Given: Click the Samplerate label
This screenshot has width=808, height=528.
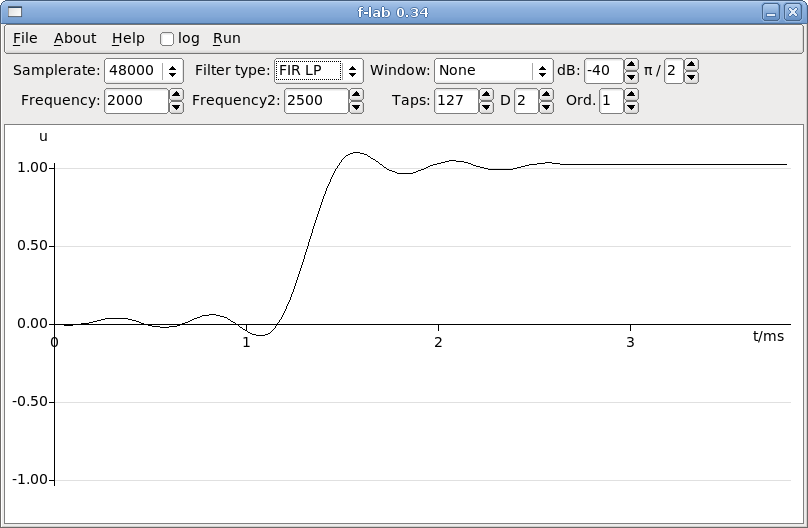Looking at the screenshot, I should click(x=56, y=71).
